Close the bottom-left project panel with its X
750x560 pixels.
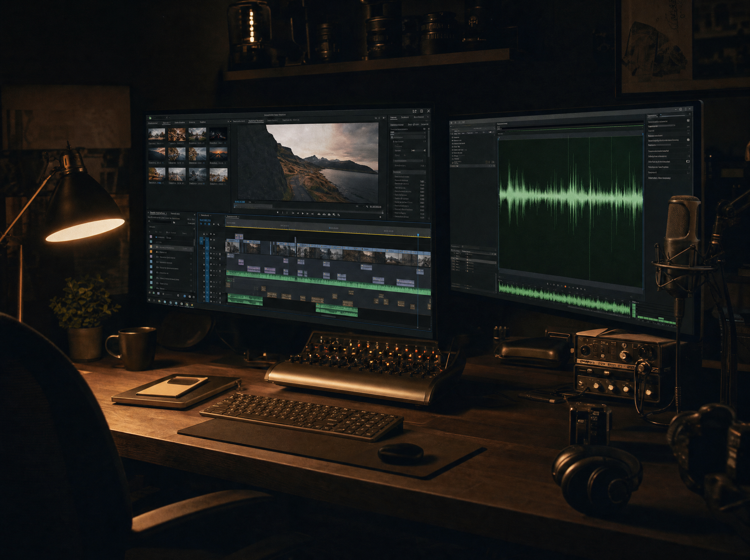click(195, 215)
